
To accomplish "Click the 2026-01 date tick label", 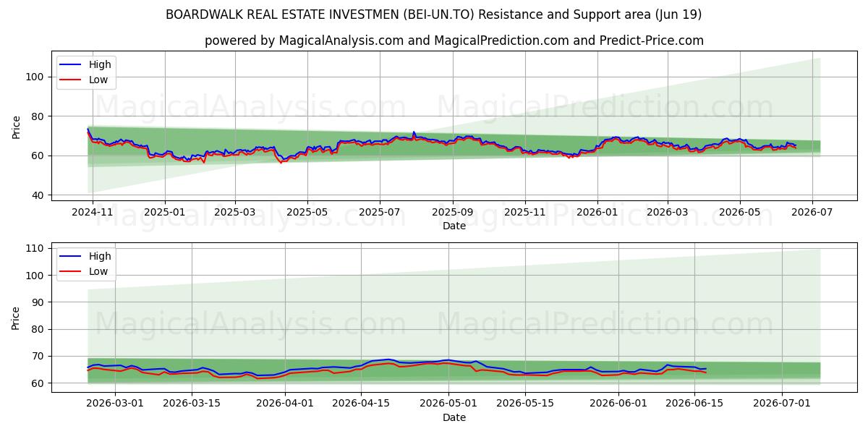I will [597, 212].
